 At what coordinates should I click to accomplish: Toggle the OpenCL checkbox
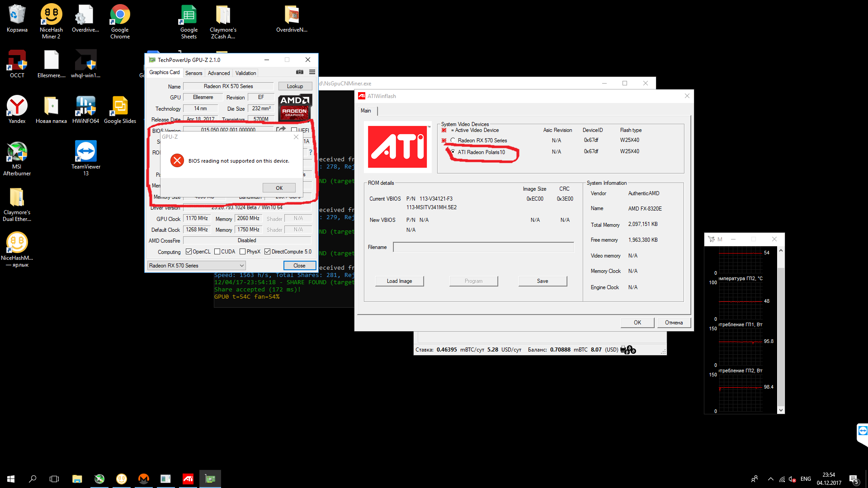(189, 252)
